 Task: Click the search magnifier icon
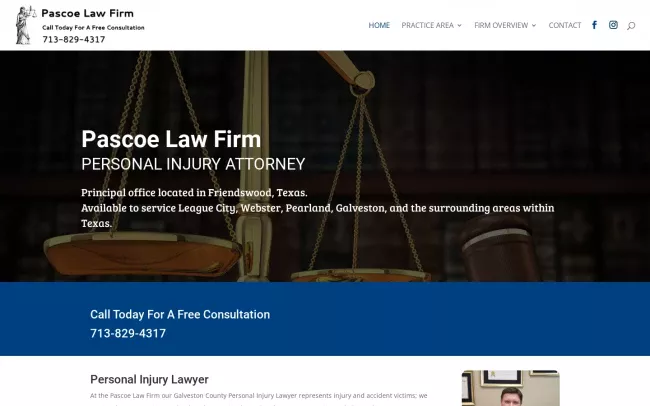click(x=631, y=25)
